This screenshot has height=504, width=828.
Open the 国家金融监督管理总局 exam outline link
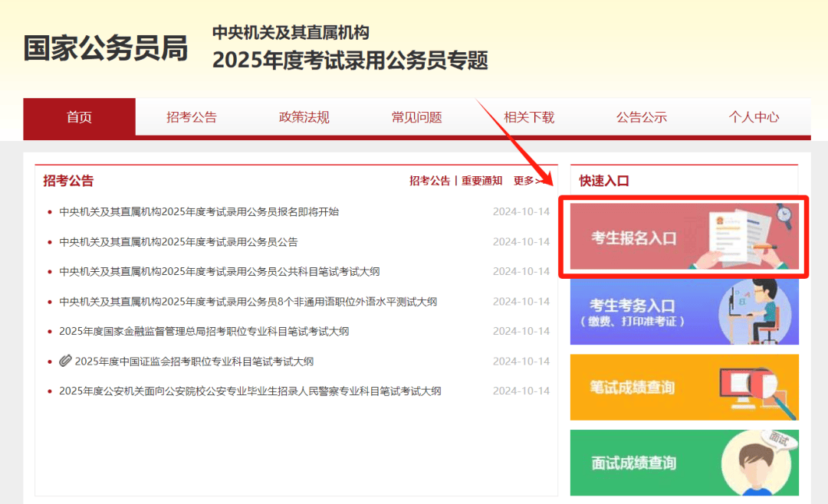[x=204, y=332]
